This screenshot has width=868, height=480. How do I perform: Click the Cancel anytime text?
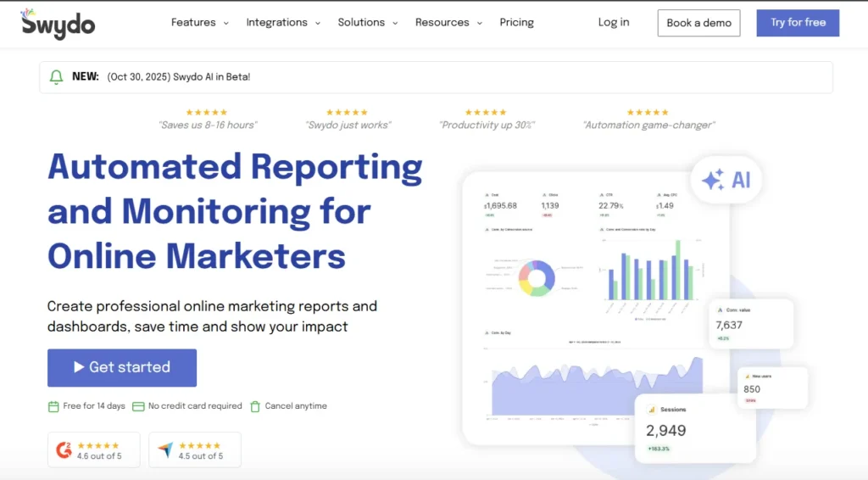click(296, 406)
